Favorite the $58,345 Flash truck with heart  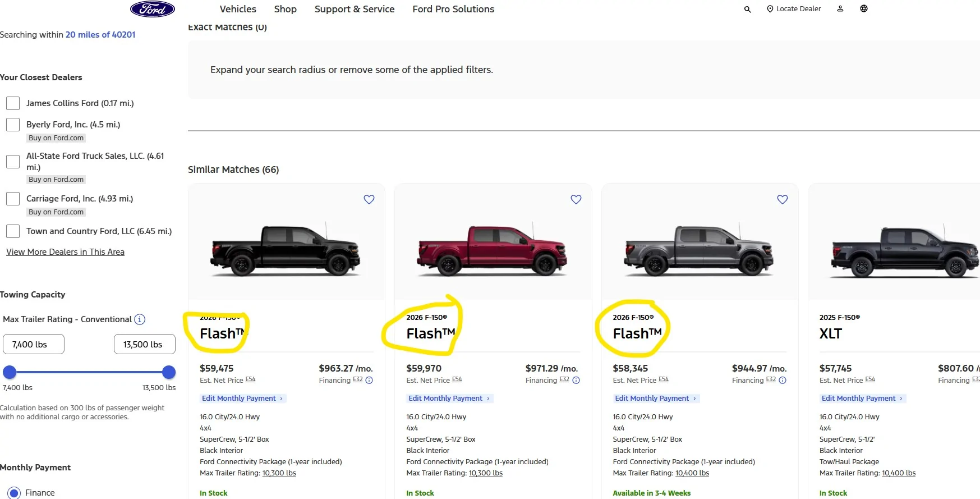pyautogui.click(x=783, y=199)
